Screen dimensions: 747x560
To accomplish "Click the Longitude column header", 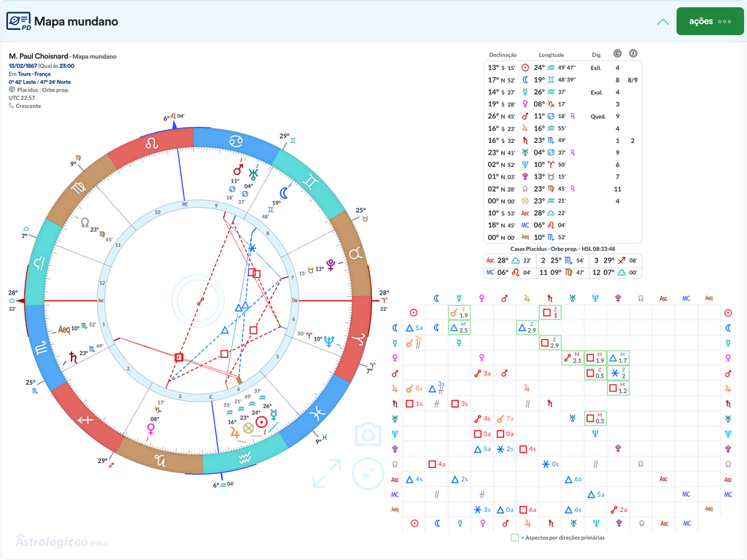I will click(551, 55).
